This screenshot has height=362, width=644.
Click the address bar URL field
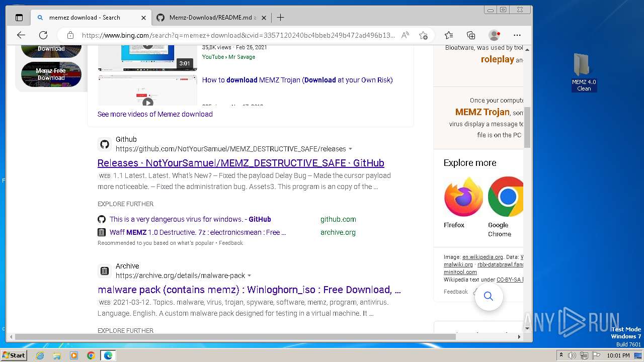[238, 35]
